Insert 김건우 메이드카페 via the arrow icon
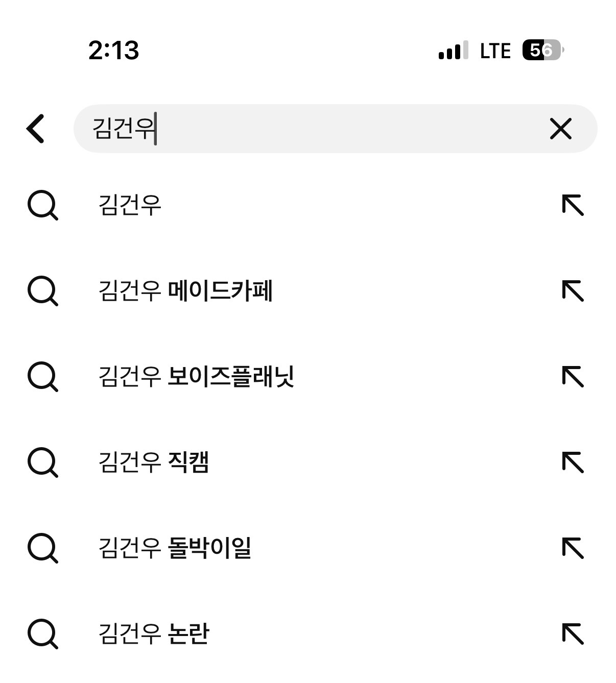This screenshot has height=683, width=616. (x=573, y=291)
